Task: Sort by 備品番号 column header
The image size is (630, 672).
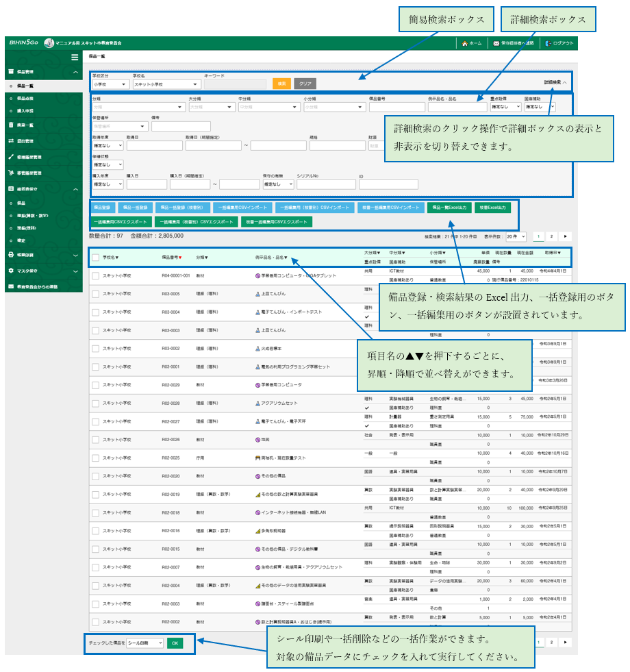Action: [x=172, y=258]
